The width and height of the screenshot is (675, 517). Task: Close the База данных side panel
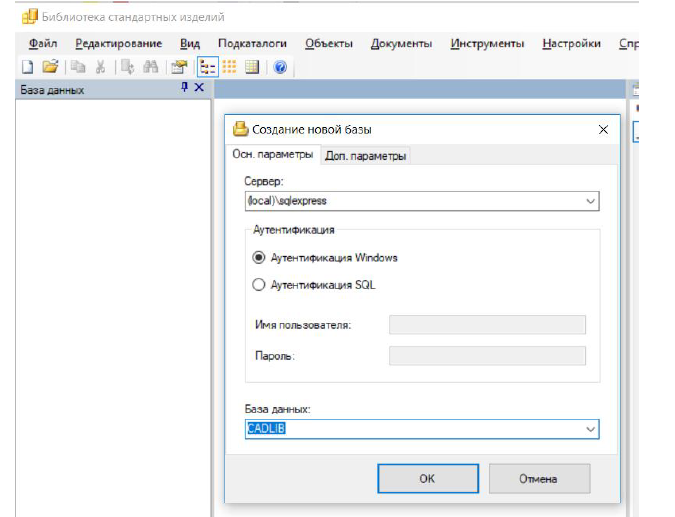pyautogui.click(x=199, y=87)
